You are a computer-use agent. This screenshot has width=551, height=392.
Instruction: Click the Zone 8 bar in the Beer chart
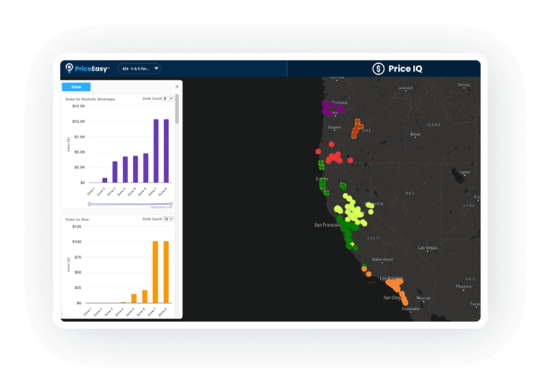[x=166, y=272]
